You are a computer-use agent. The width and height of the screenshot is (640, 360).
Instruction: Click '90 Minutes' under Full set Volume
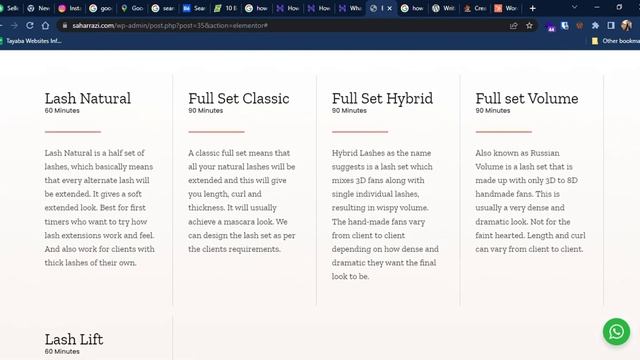(493, 111)
